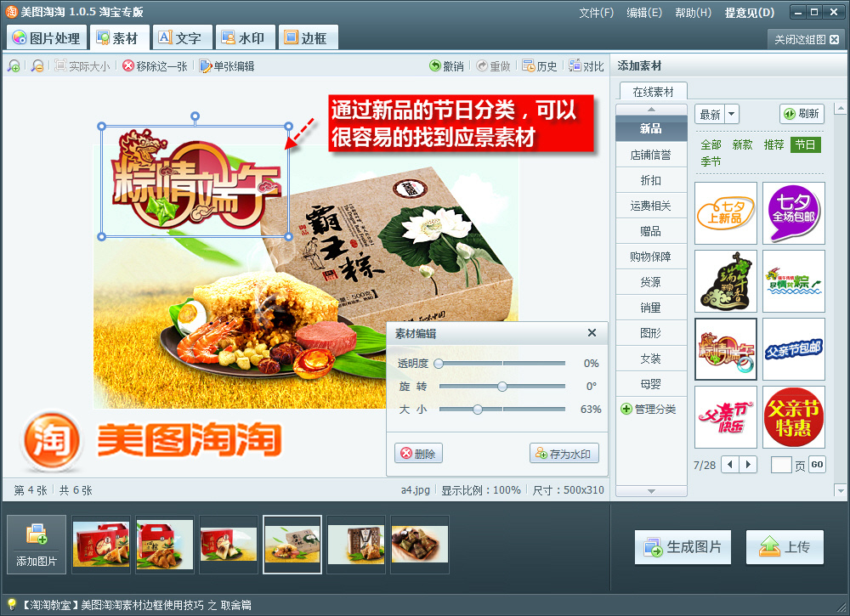Viewport: 850px width, 616px height.
Task: Click the zoom out magnifier icon
Action: click(37, 66)
